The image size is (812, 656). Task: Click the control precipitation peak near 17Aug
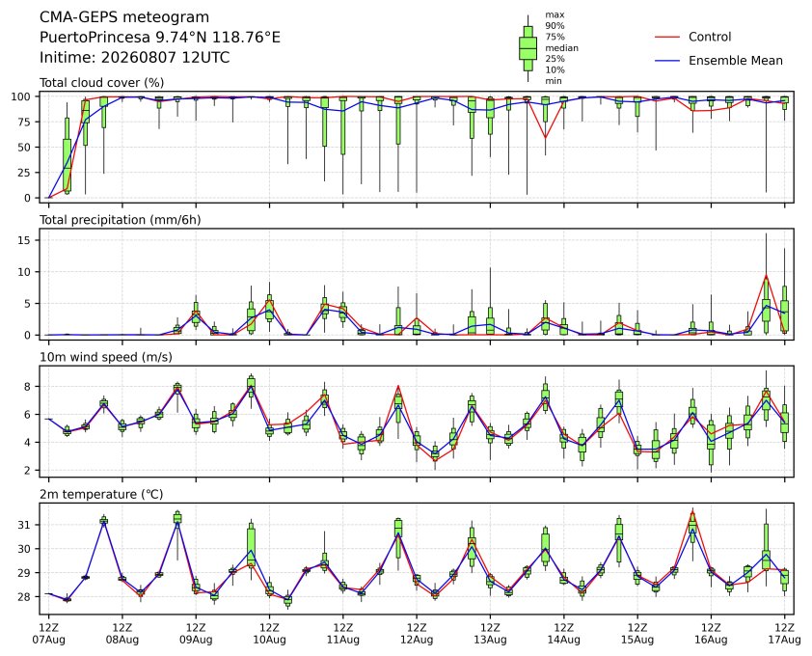point(766,276)
